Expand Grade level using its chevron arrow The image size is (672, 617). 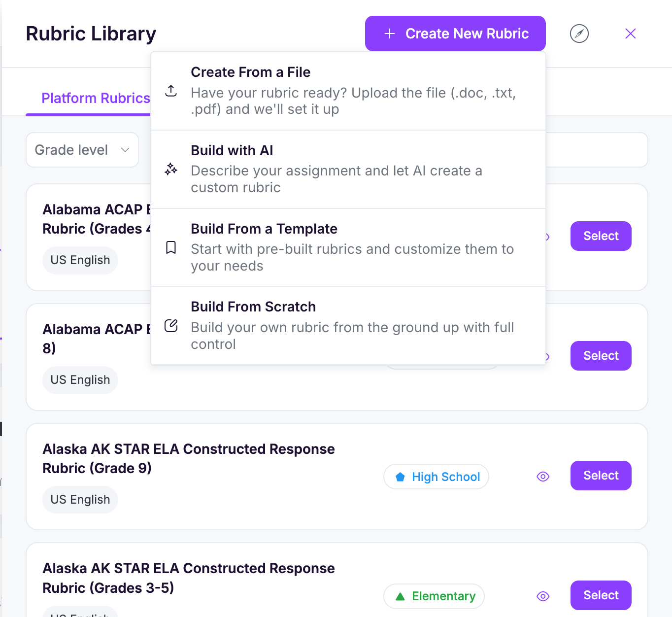coord(125,150)
